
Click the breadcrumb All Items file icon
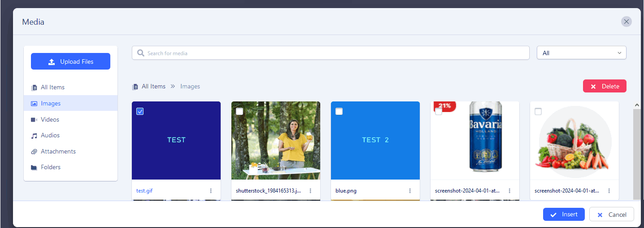click(135, 87)
